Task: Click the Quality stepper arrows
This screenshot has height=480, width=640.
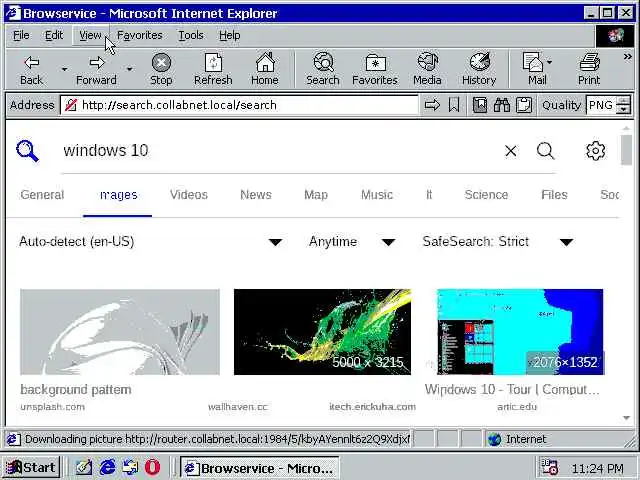Action: coord(623,105)
